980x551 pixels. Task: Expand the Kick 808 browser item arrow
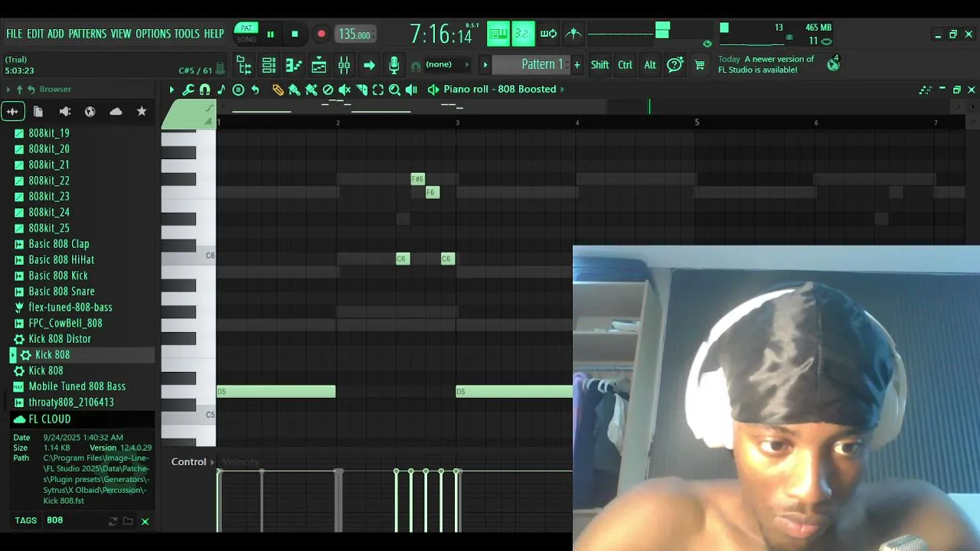13,355
